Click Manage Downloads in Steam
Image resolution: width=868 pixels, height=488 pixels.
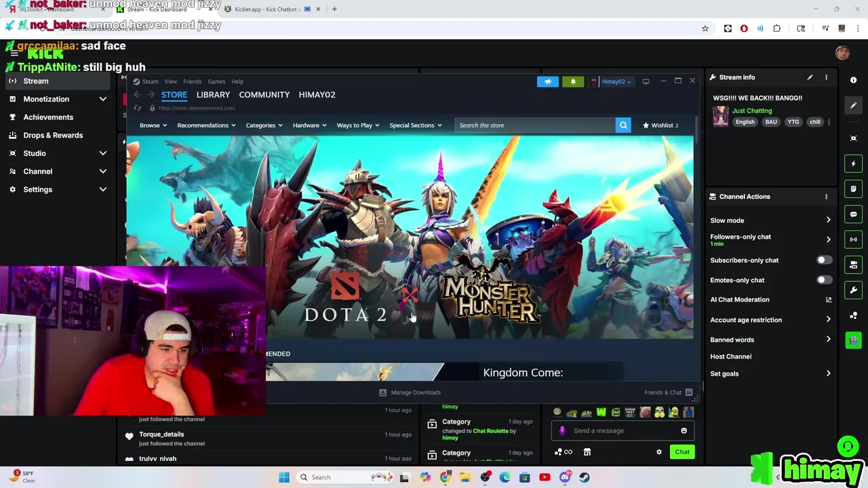point(410,392)
